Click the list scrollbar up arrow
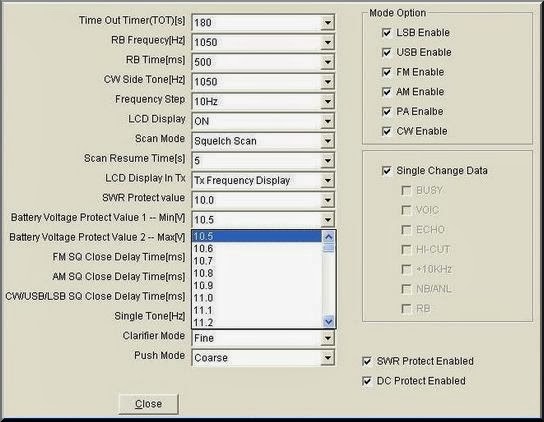The height and width of the screenshot is (422, 544). pyautogui.click(x=329, y=237)
